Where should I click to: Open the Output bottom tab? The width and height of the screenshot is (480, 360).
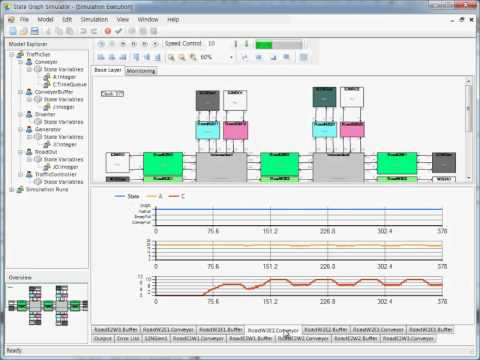(x=103, y=338)
